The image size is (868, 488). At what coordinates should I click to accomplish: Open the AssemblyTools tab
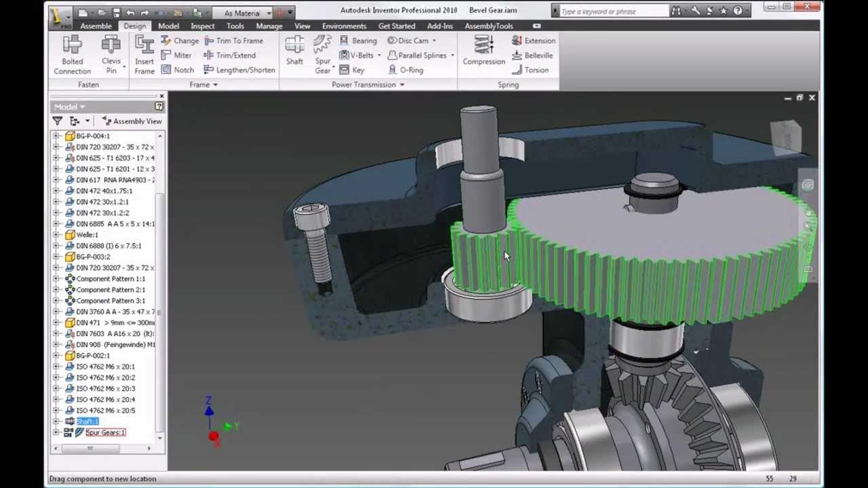click(489, 26)
